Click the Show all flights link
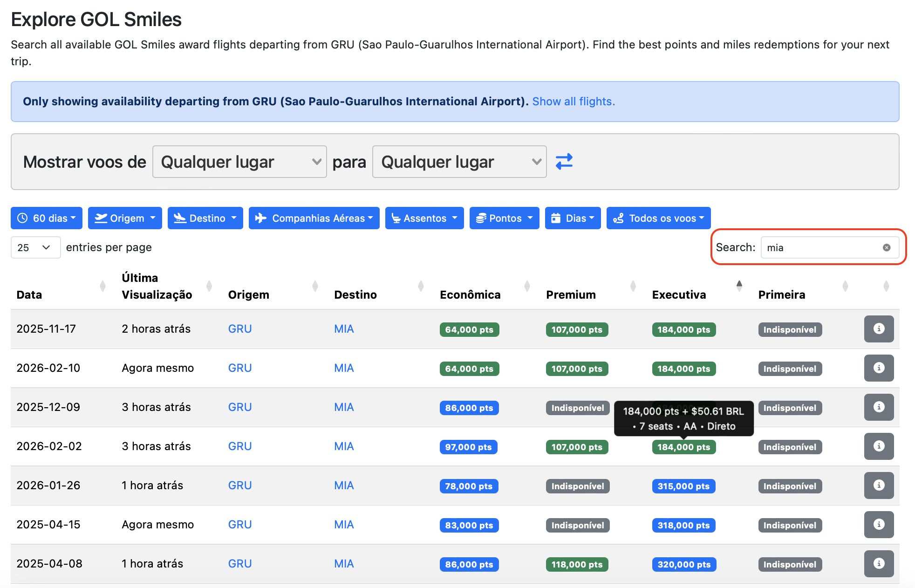 574,102
